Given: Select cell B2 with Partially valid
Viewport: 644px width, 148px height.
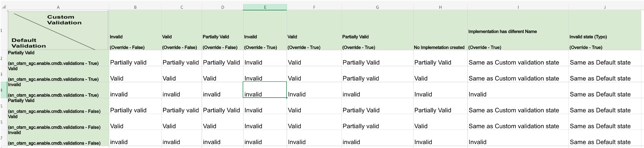Looking at the screenshot, I should pos(135,58).
